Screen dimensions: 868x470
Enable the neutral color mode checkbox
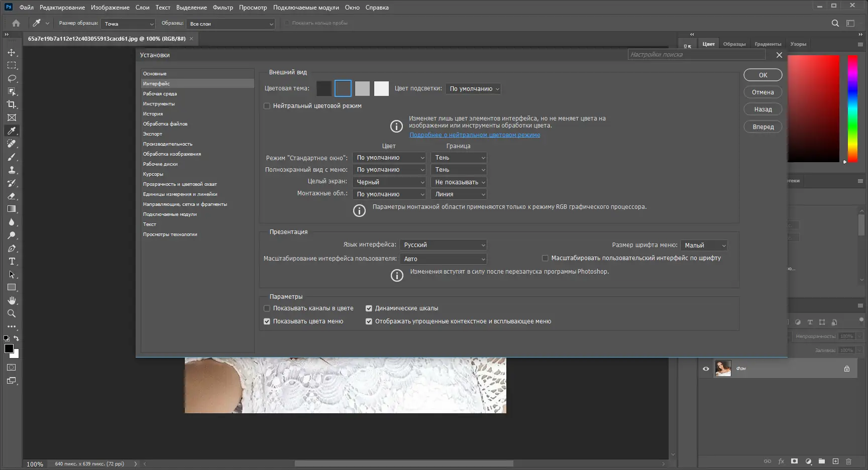pos(267,106)
